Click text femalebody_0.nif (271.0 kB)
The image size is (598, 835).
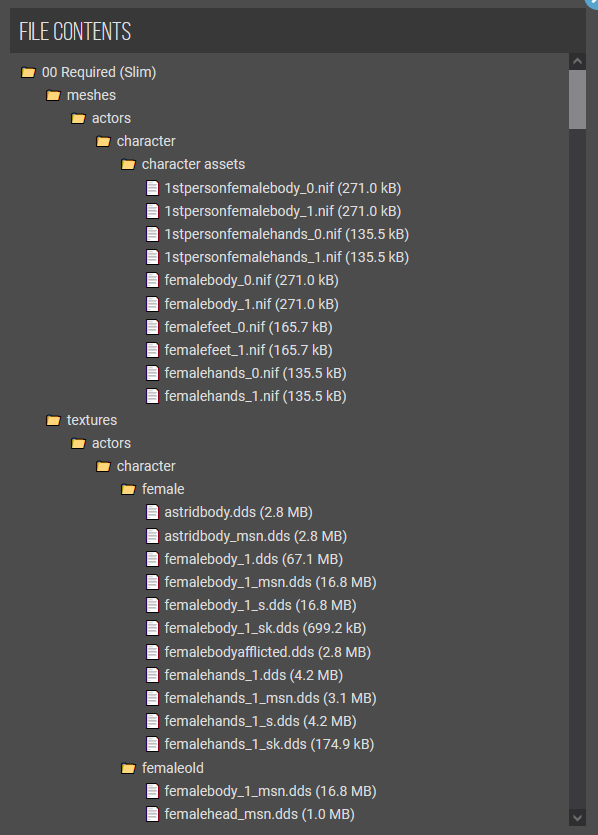[251, 280]
